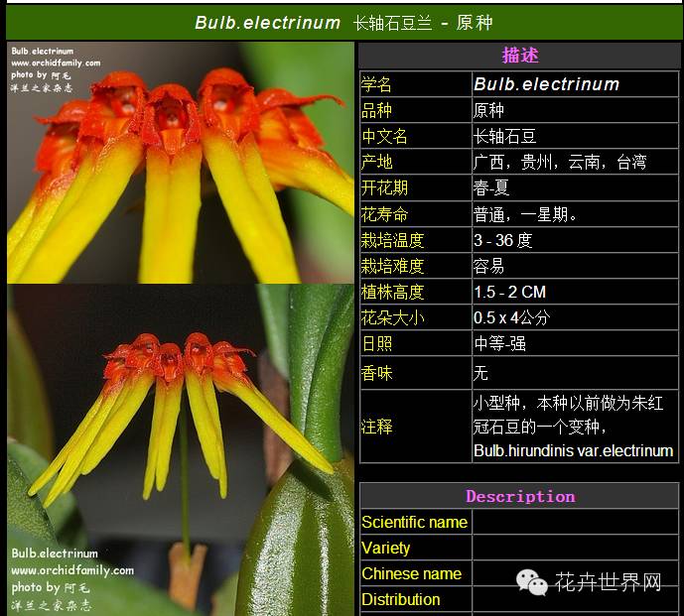Image resolution: width=684 pixels, height=616 pixels.
Task: Click the WeChat logo icon in the watermark
Action: tap(531, 582)
